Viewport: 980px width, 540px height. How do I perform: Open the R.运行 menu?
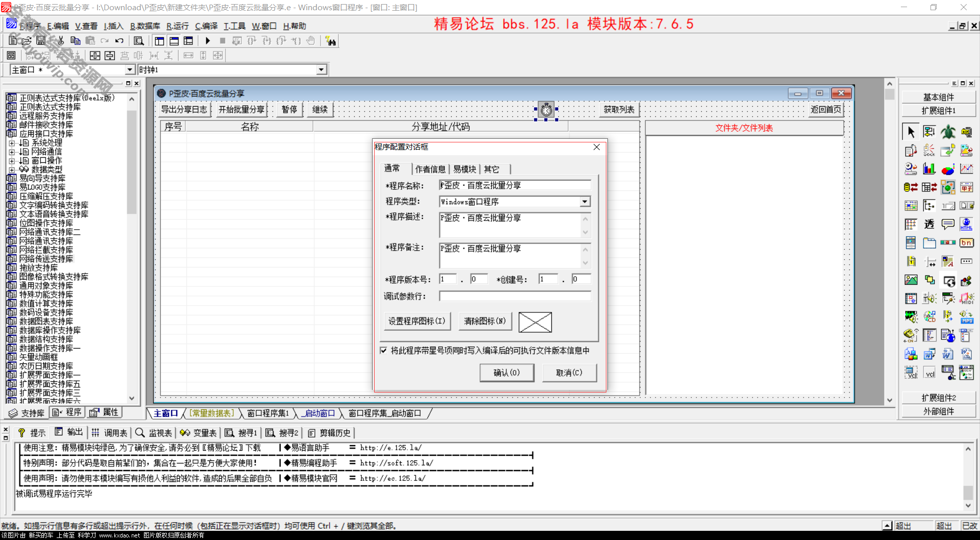(178, 26)
